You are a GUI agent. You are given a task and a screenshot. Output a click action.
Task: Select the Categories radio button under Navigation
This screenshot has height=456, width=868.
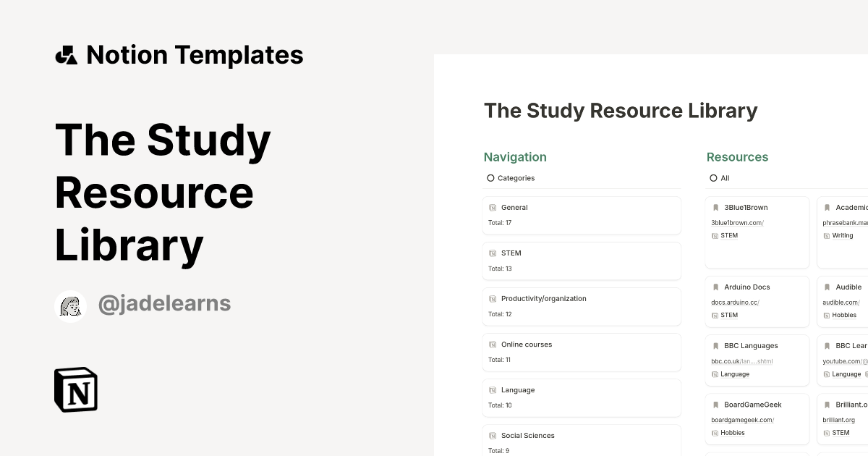(x=490, y=177)
